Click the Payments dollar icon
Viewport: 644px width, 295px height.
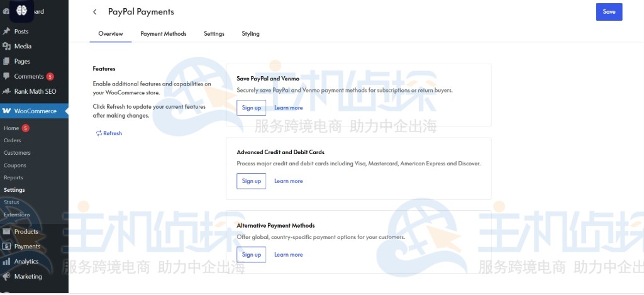click(x=6, y=247)
